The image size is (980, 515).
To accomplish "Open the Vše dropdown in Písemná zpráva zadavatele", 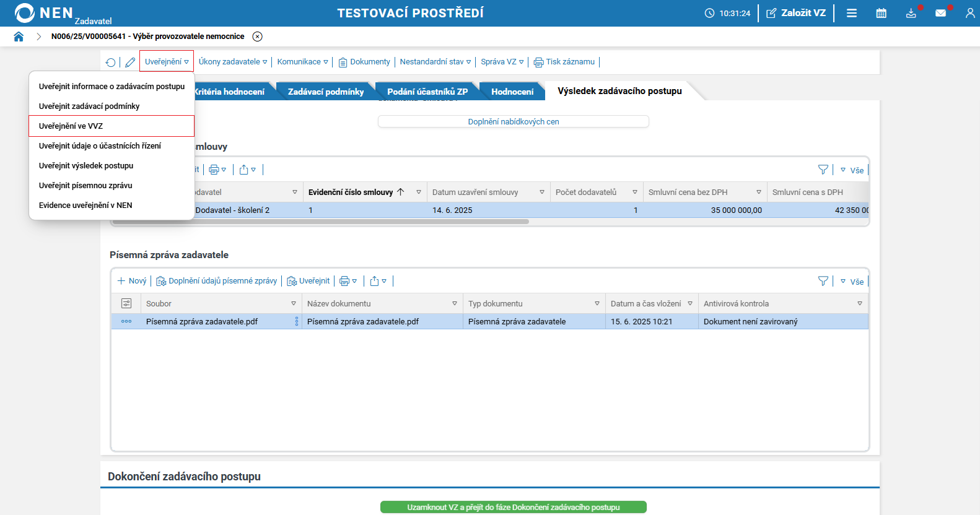I will coord(852,282).
